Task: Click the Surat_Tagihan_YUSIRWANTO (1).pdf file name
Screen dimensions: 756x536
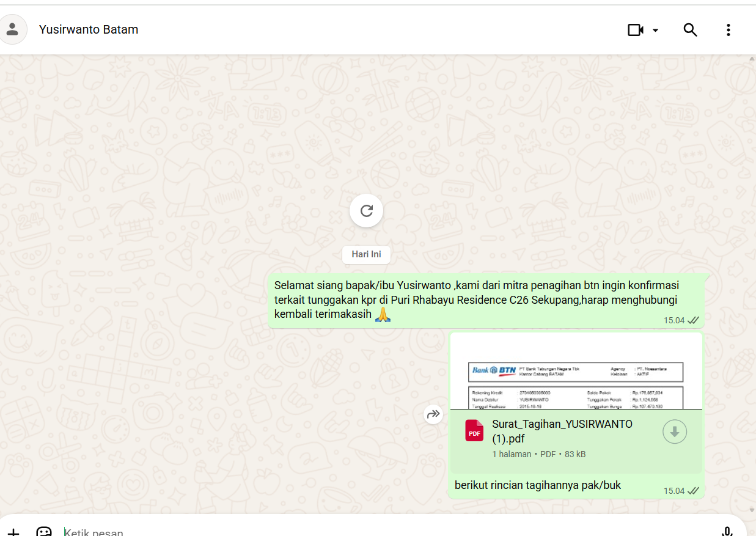Action: (x=562, y=431)
